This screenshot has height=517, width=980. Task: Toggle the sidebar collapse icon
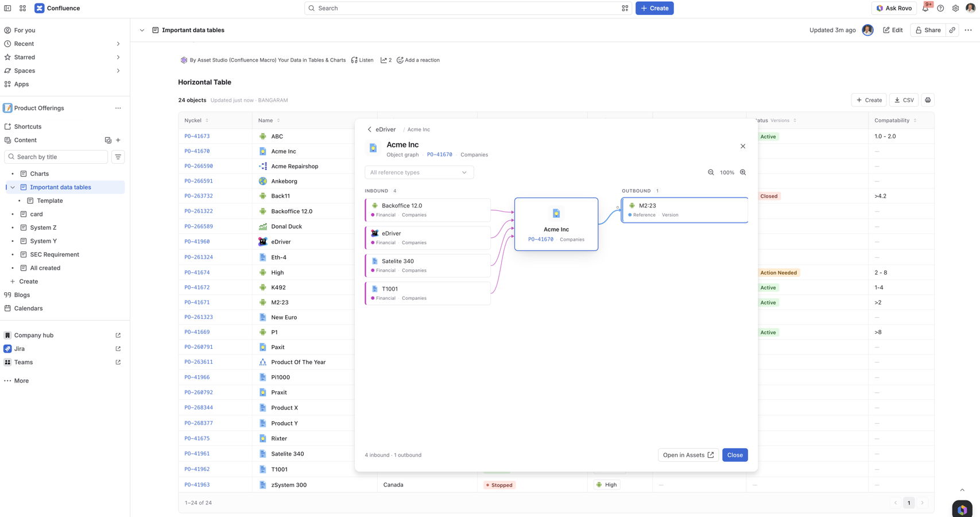point(7,8)
